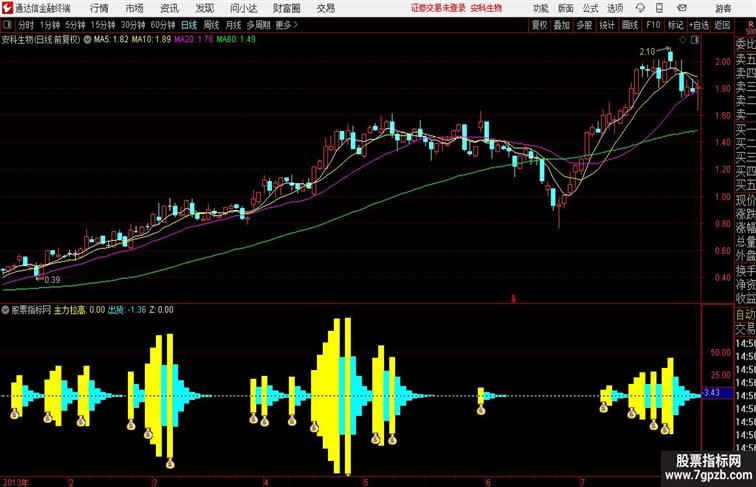The height and width of the screenshot is (487, 756).
Task: Expand the 更多 periods chevron
Action: point(296,25)
